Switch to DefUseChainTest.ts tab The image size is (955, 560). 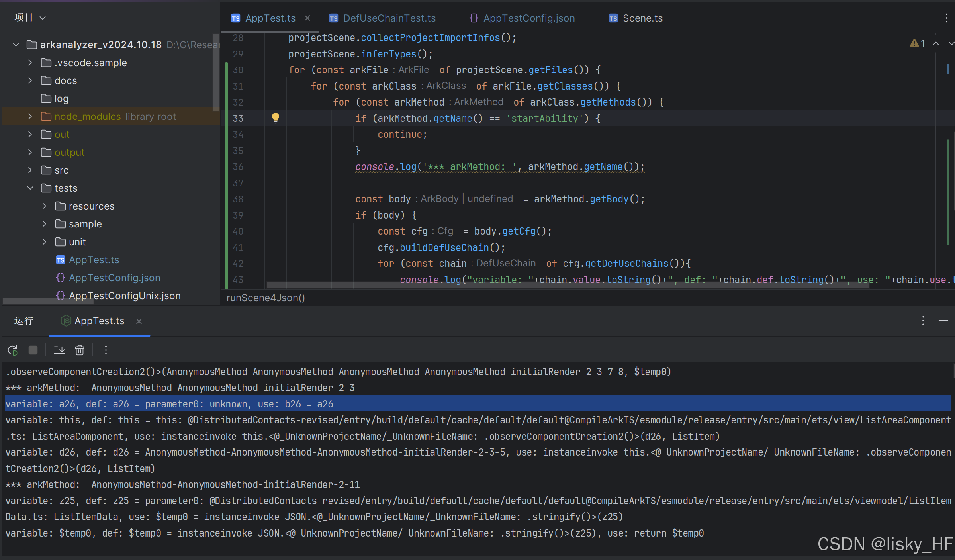click(x=389, y=18)
